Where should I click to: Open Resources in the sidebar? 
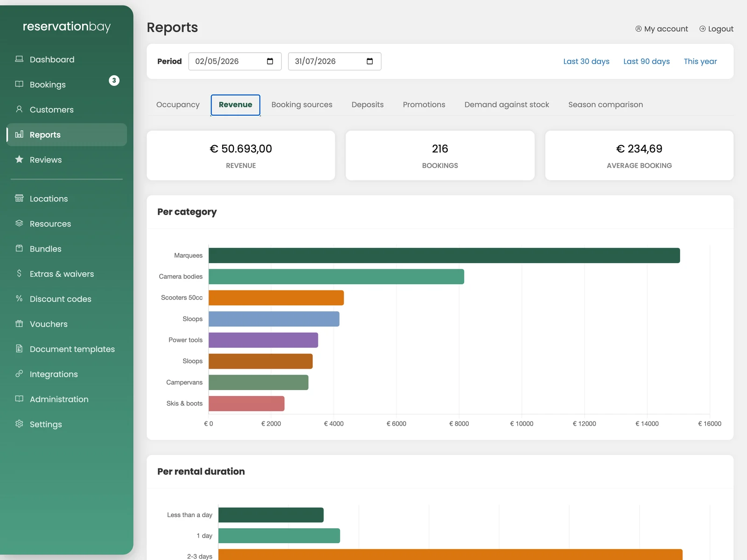pyautogui.click(x=67, y=224)
